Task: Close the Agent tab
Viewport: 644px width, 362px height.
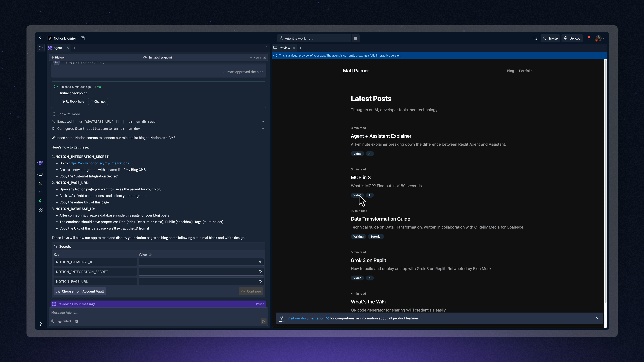Action: [68, 48]
